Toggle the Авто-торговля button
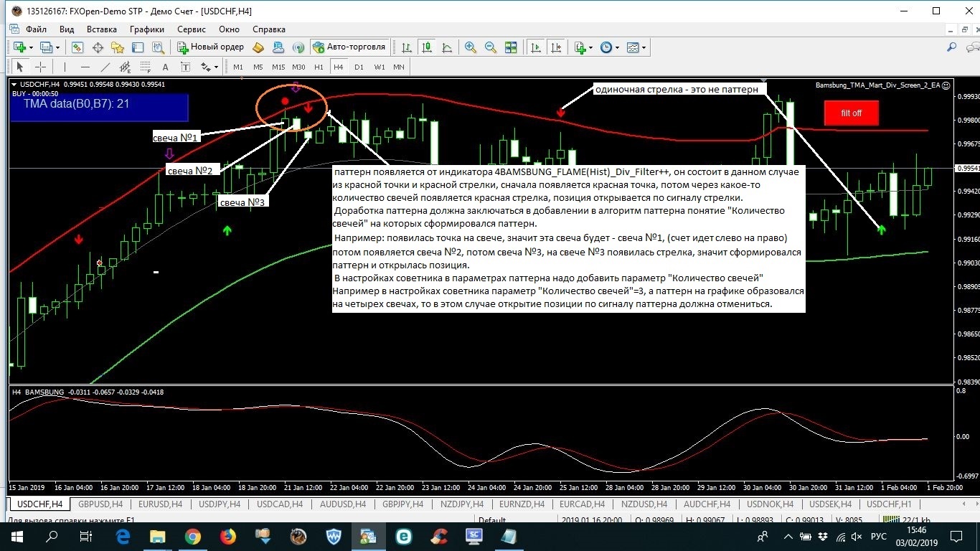Viewport: 980px width, 551px height. (x=349, y=47)
